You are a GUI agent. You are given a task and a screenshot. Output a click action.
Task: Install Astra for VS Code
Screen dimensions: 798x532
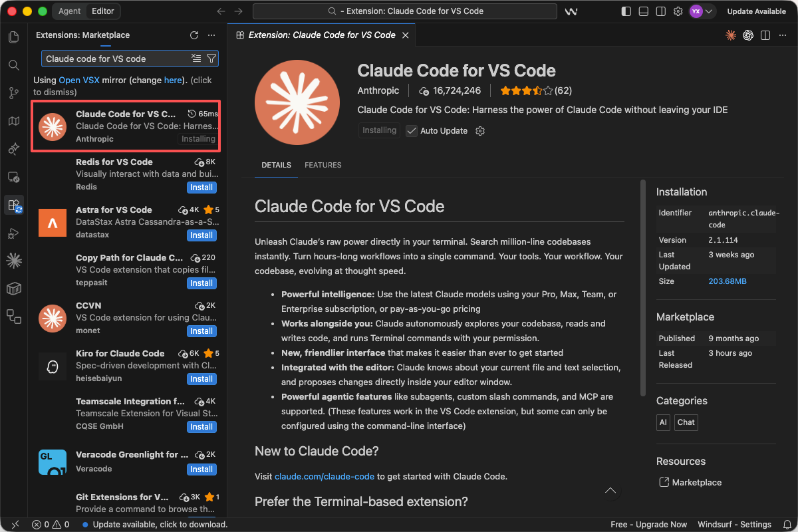click(201, 235)
